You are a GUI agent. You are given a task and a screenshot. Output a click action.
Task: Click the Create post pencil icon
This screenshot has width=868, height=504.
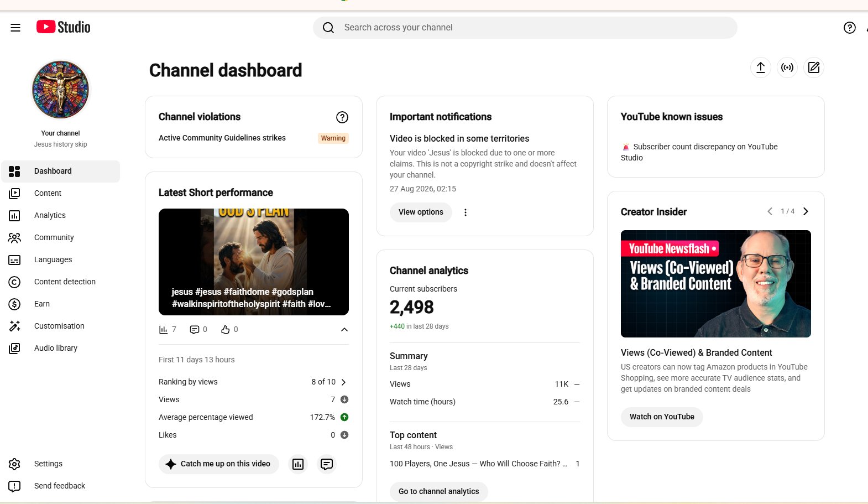click(x=814, y=67)
